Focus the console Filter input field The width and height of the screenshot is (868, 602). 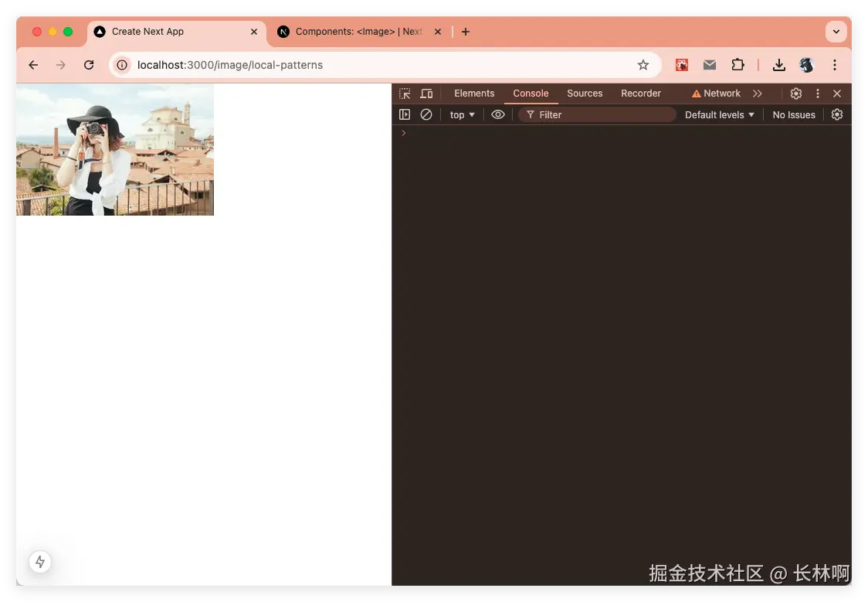(597, 114)
